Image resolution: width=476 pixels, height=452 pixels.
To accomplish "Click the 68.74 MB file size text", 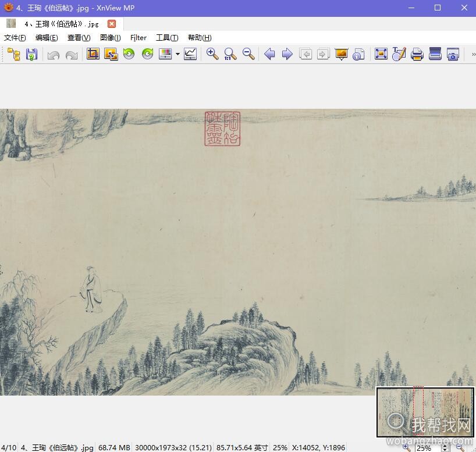I will click(x=114, y=447).
